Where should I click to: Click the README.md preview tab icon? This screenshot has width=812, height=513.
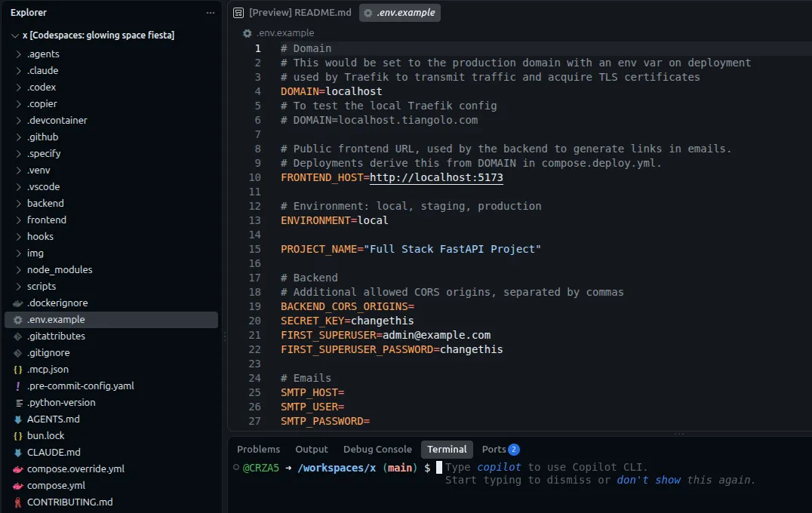pyautogui.click(x=238, y=12)
